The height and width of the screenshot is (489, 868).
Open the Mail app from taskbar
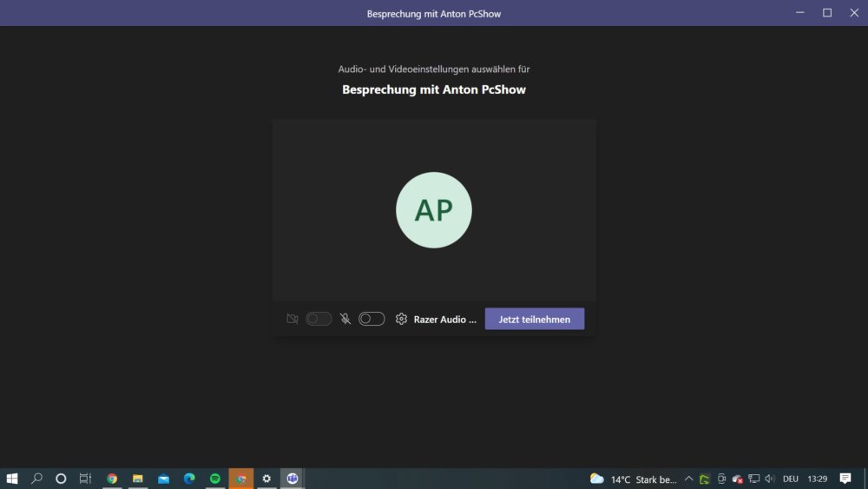(x=163, y=479)
